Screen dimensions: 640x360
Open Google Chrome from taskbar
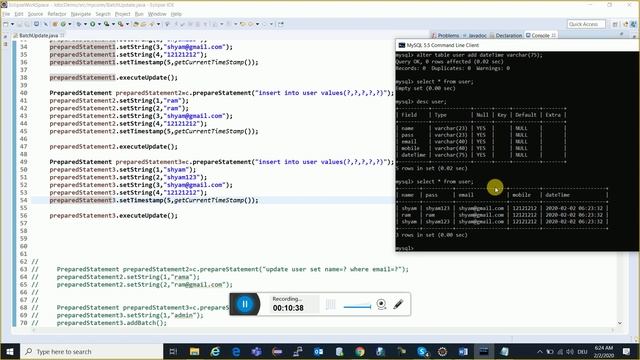pyautogui.click(x=360, y=351)
